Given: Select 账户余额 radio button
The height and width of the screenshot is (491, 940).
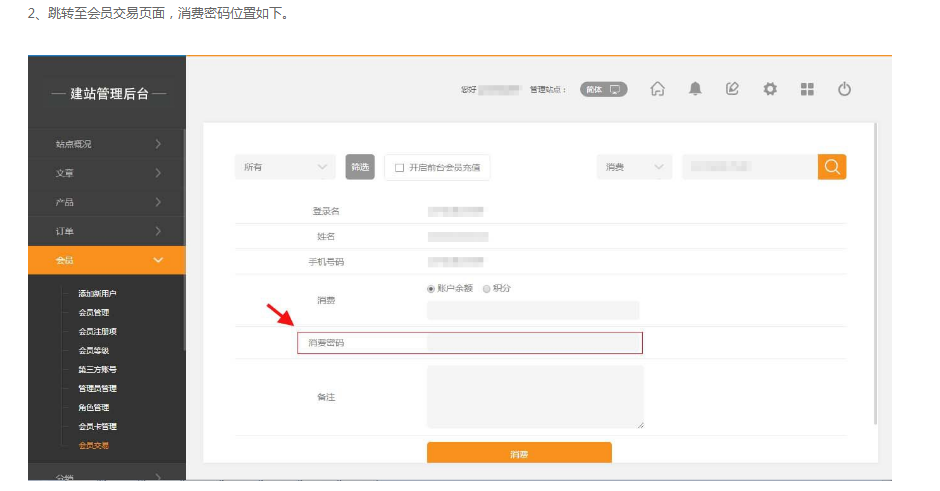Looking at the screenshot, I should pyautogui.click(x=431, y=288).
